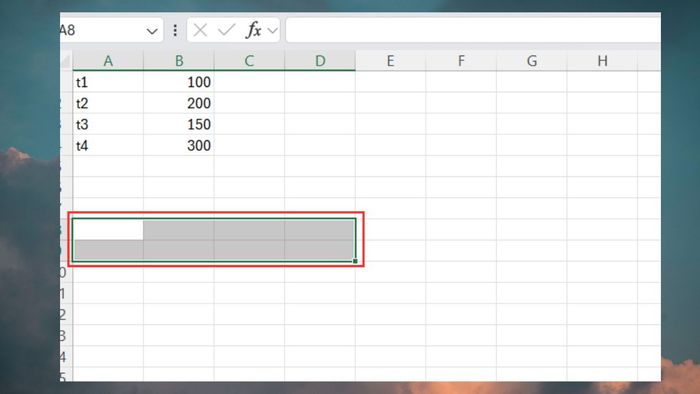700x394 pixels.
Task: Click the three-dot handle beside the Name Box
Action: (175, 30)
